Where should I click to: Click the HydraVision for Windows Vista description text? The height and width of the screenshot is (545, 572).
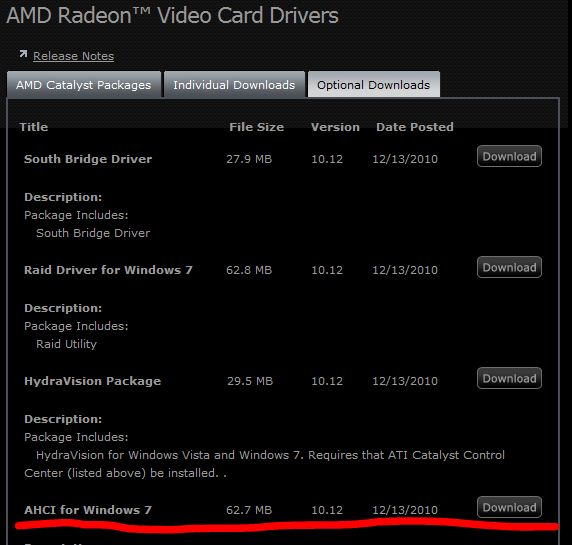click(x=264, y=464)
